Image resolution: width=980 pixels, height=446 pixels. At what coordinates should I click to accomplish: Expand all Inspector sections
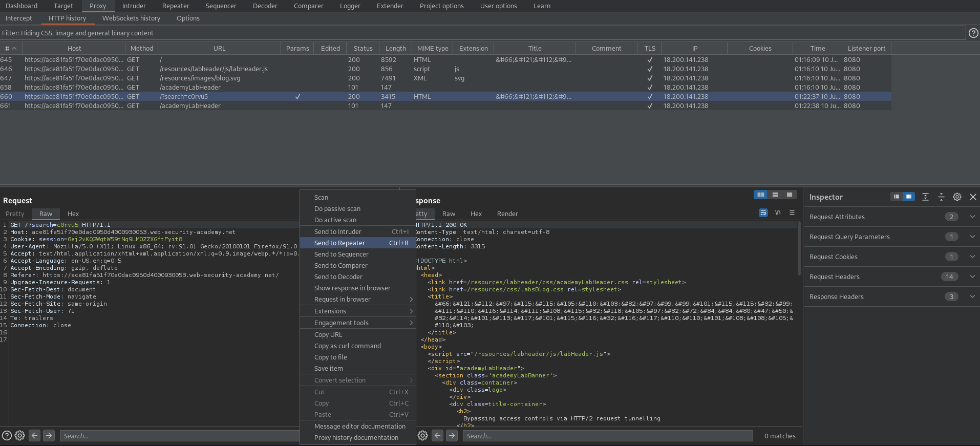[x=925, y=197]
